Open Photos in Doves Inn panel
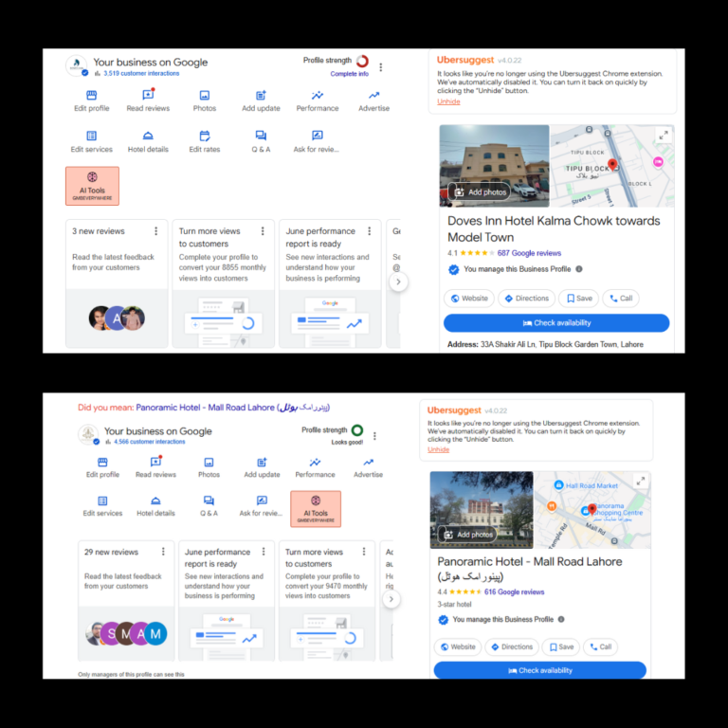The image size is (728, 728). pos(205,101)
